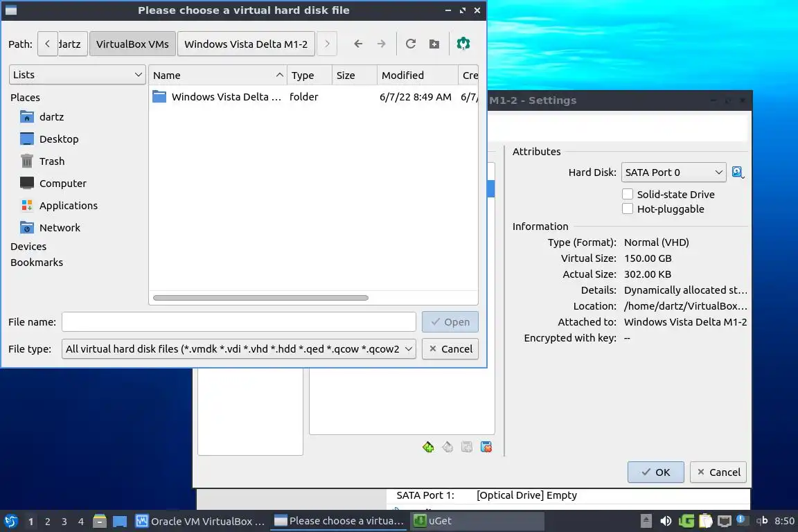This screenshot has width=798, height=532.
Task: Open the clipboard tray icon
Action: [x=705, y=521]
